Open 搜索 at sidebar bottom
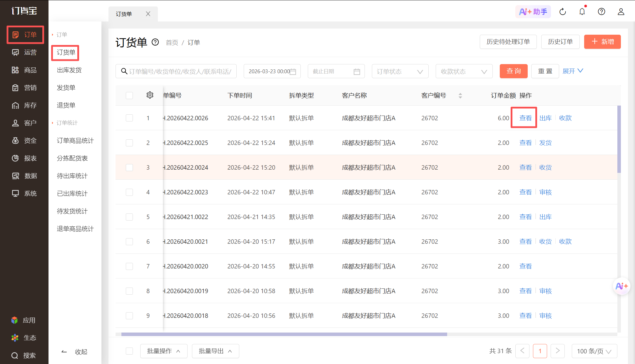This screenshot has height=364, width=635. pyautogui.click(x=24, y=355)
